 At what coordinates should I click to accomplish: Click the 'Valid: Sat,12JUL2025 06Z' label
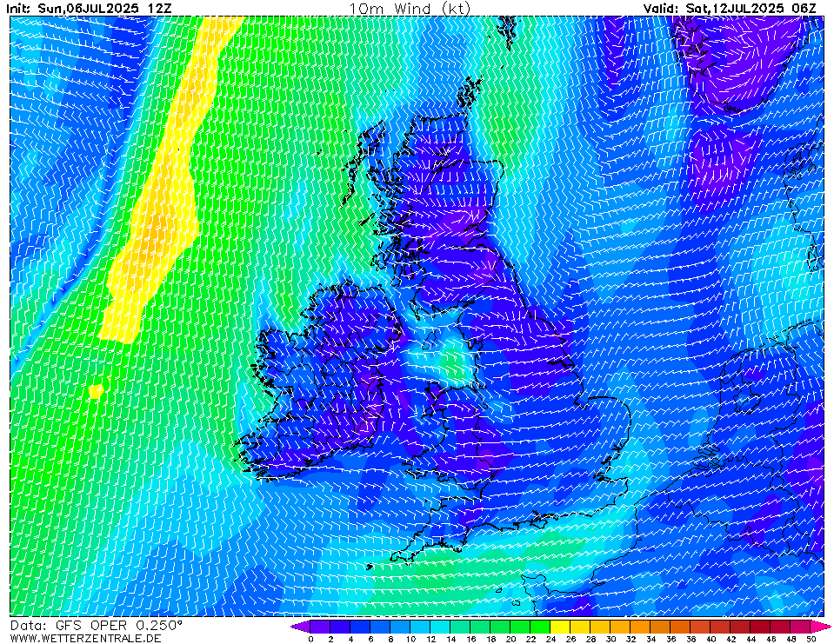[730, 8]
